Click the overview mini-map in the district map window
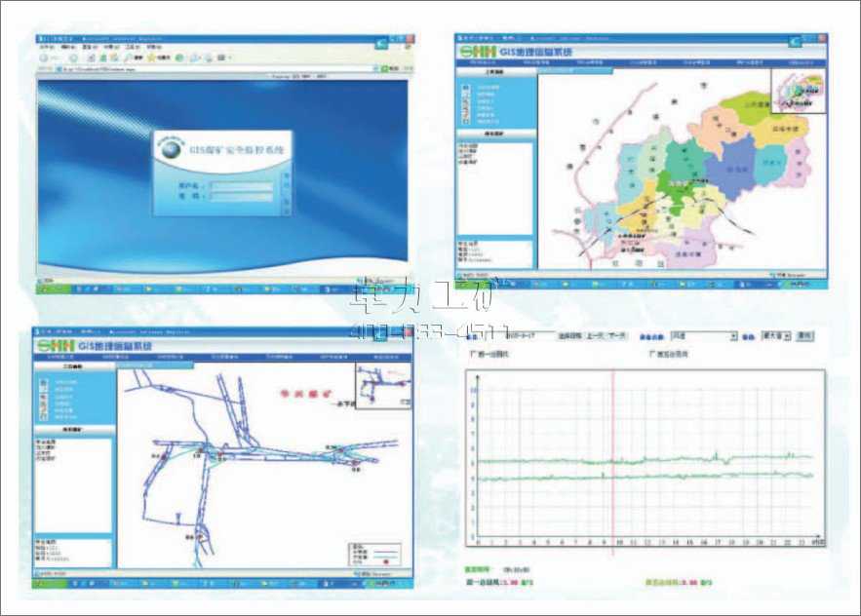 coord(799,90)
